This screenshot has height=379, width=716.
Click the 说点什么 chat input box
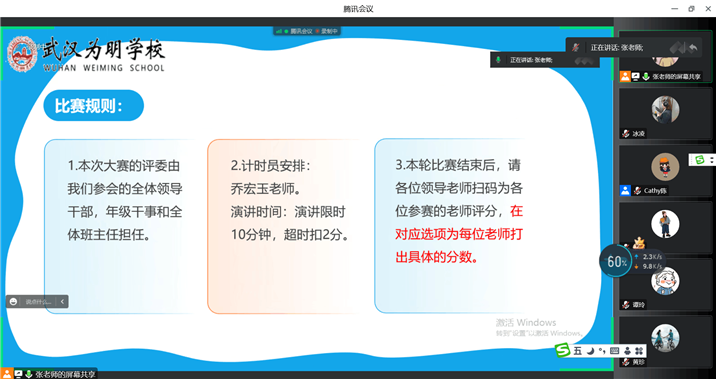tap(38, 301)
